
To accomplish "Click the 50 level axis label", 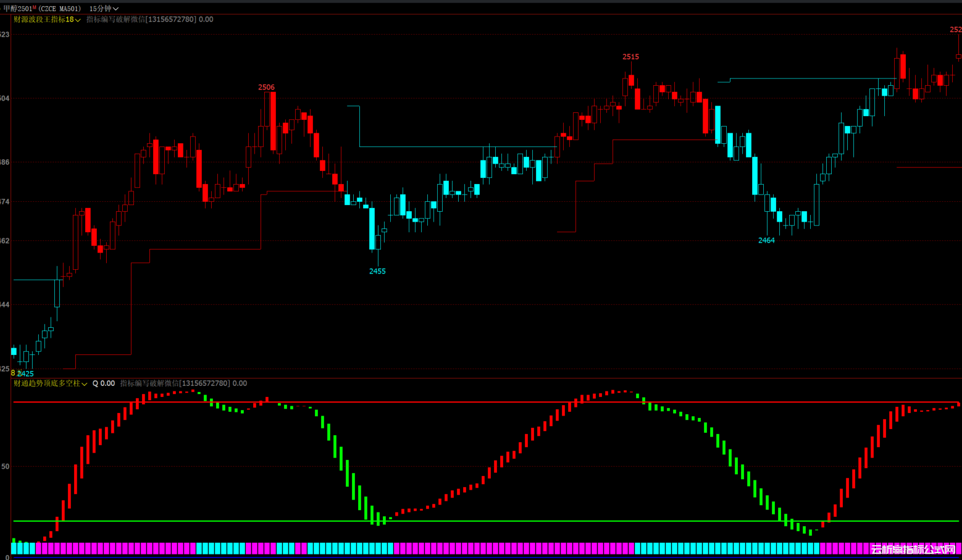I will tap(6, 467).
